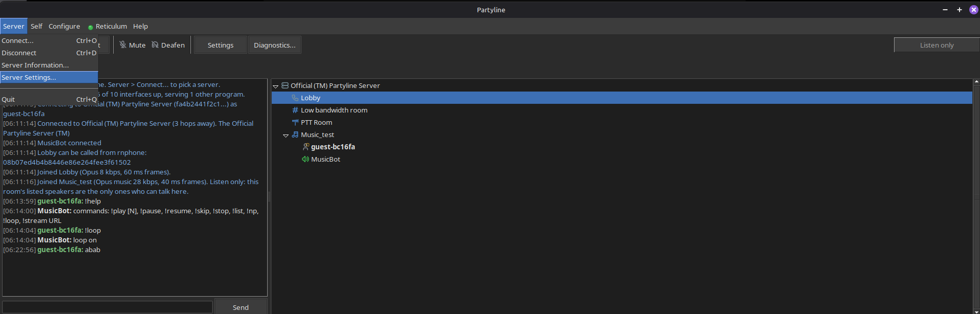Deafen audio using the Deafen icon
This screenshot has width=980, height=314.
[155, 45]
